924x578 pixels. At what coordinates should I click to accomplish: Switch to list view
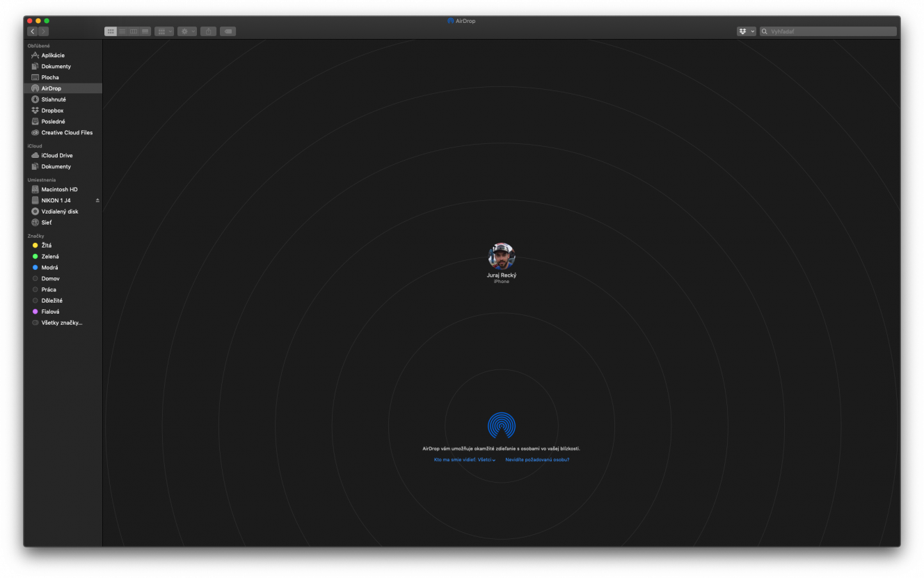[x=122, y=31]
